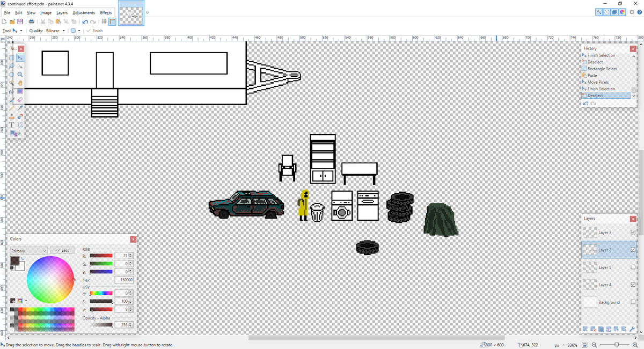
Task: Select the Eraser tool
Action: coord(20,100)
